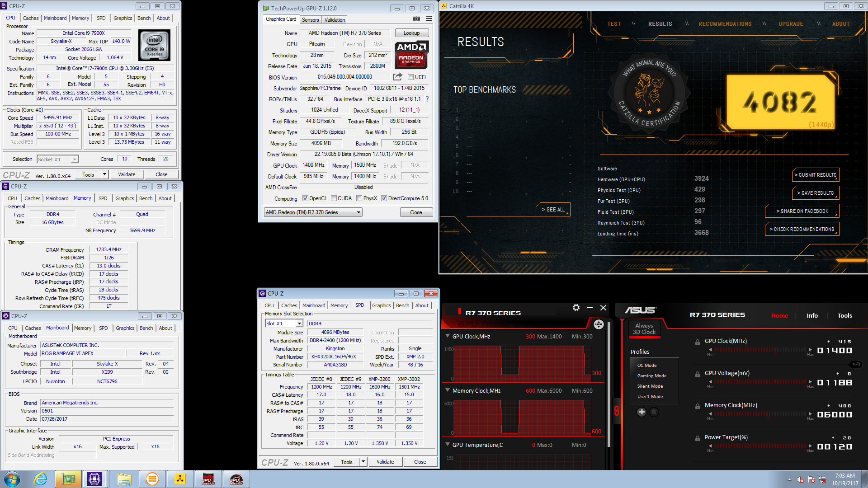Image resolution: width=868 pixels, height=488 pixels.
Task: Open GPU-Z hamburger menu icon
Action: [429, 19]
